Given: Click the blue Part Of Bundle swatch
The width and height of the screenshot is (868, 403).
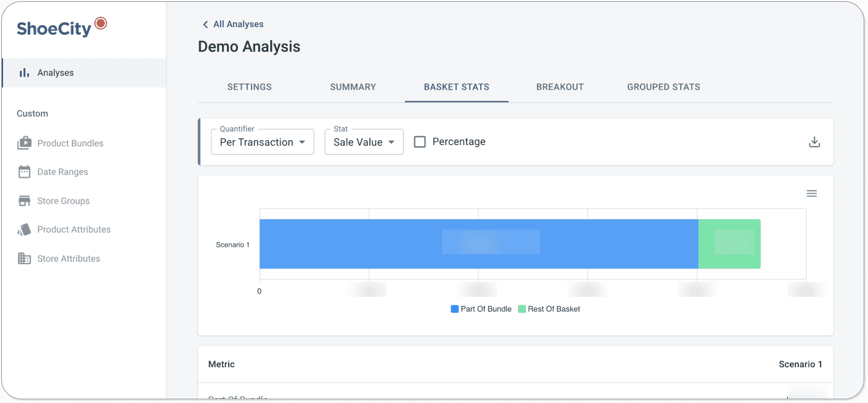Looking at the screenshot, I should click(454, 309).
